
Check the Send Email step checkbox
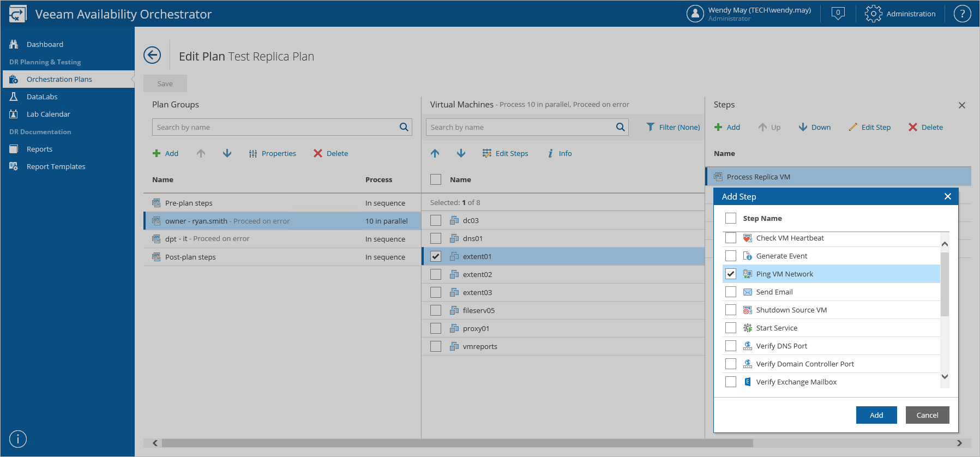pyautogui.click(x=731, y=292)
